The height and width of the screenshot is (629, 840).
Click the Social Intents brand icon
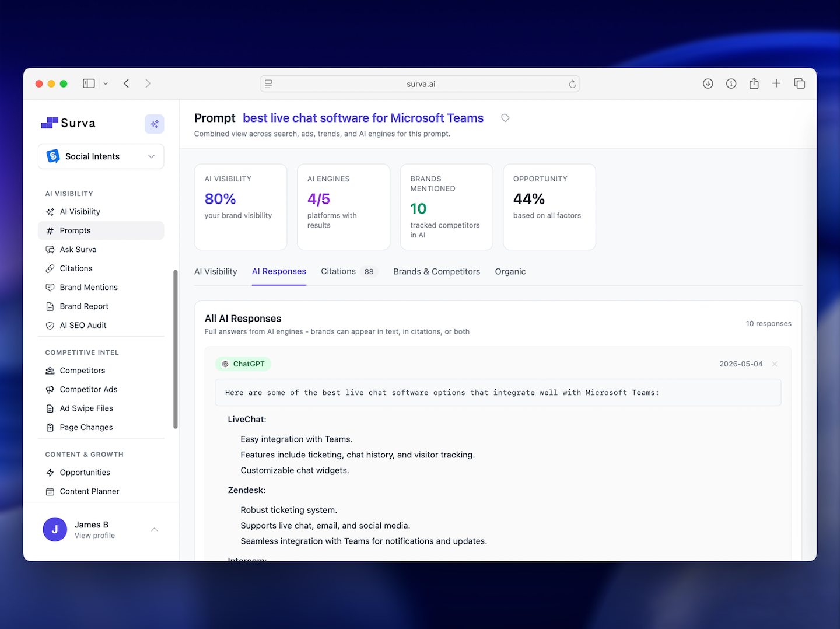click(53, 156)
